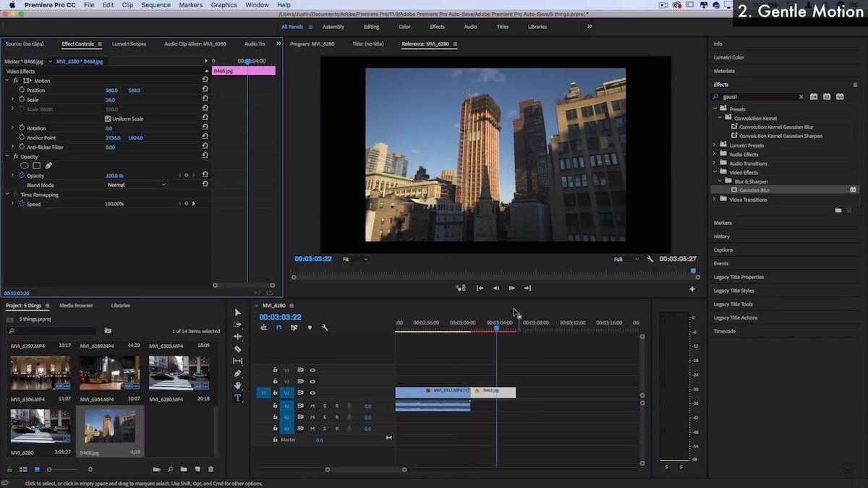Open the Legacy Title Tools panel

pos(733,304)
